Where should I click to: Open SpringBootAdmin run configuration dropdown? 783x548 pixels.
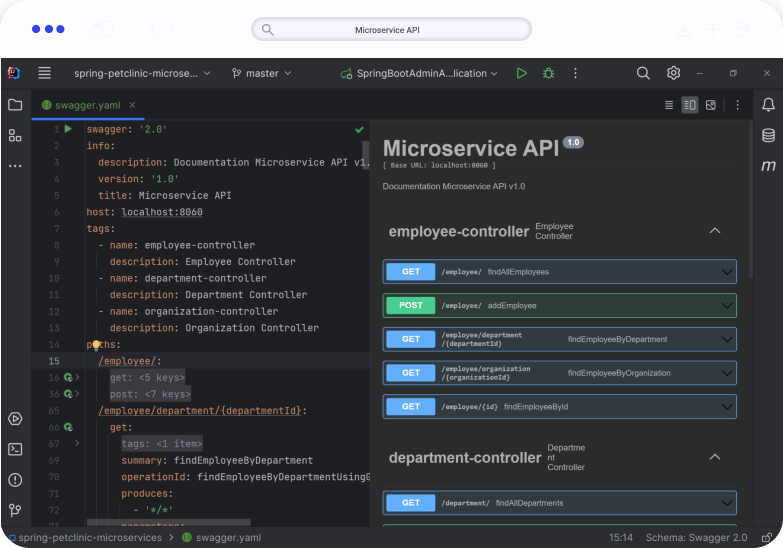(x=419, y=73)
